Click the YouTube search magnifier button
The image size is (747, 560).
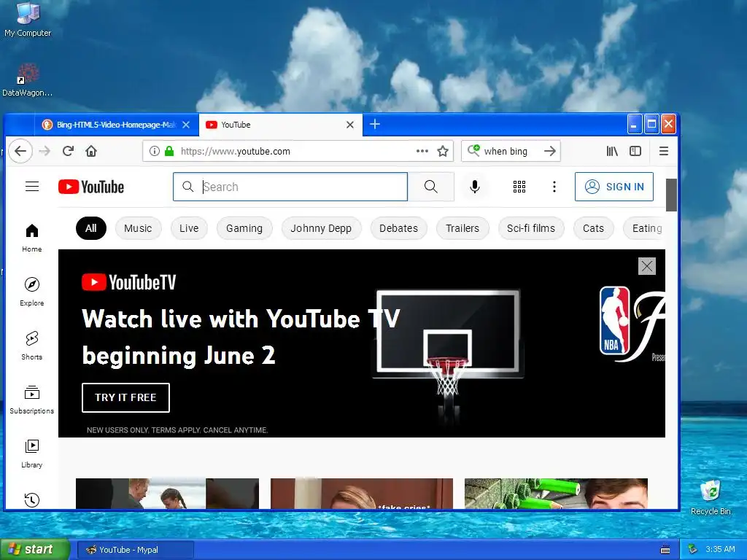click(x=430, y=187)
